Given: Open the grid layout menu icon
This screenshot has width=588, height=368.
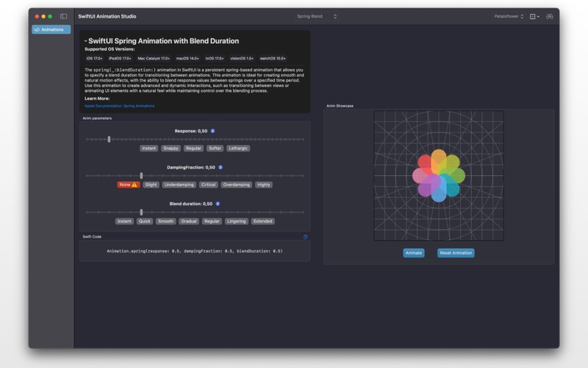Looking at the screenshot, I should [x=534, y=16].
